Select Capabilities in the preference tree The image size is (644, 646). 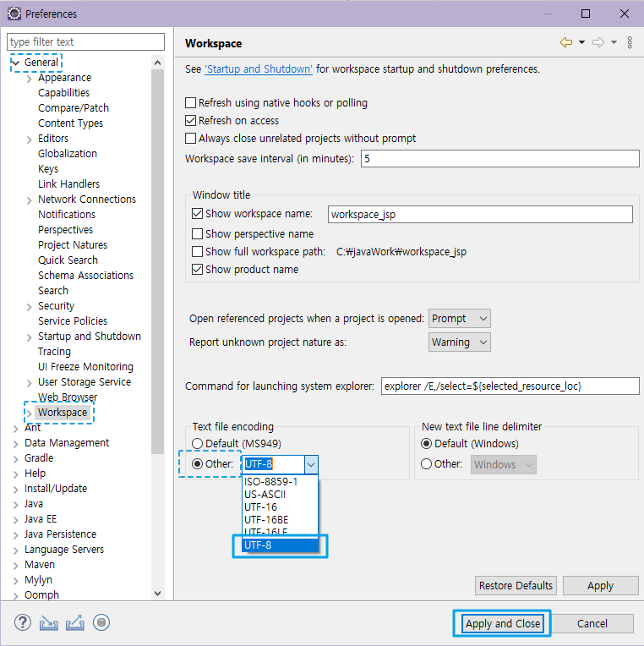tap(64, 93)
